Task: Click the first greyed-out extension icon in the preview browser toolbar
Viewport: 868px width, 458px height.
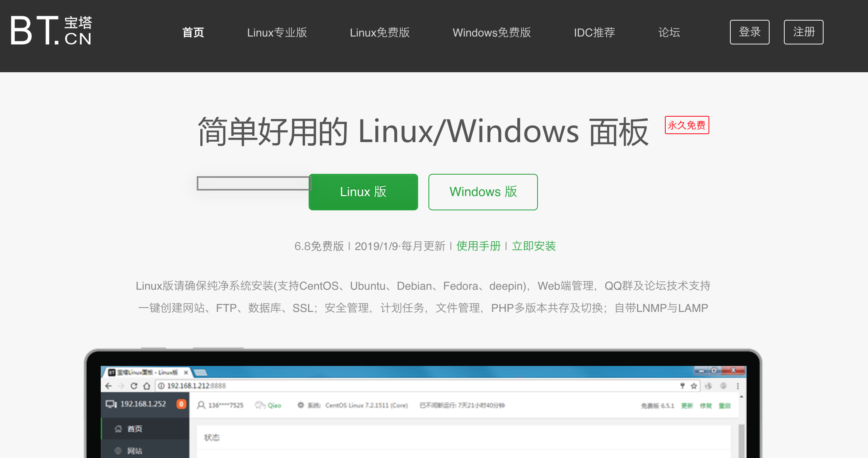Action: pyautogui.click(x=709, y=386)
